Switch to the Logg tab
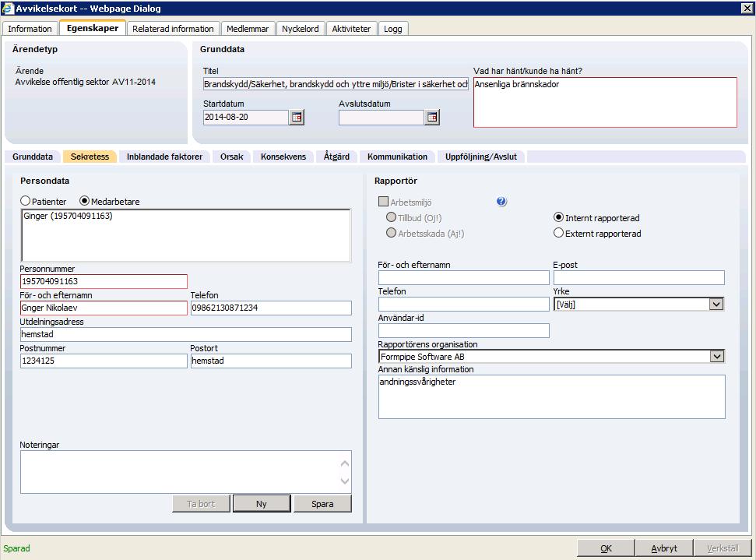The image size is (756, 560). [x=393, y=29]
